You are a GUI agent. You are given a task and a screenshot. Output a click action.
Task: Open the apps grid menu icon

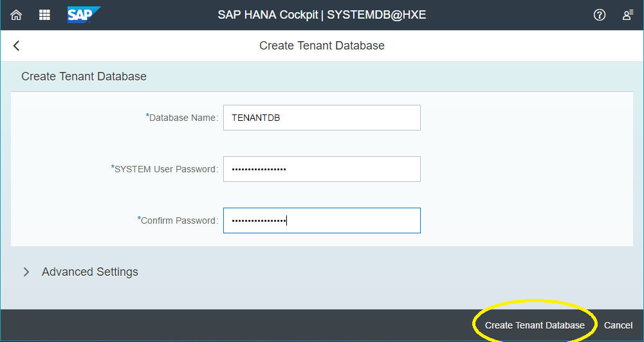click(x=44, y=15)
